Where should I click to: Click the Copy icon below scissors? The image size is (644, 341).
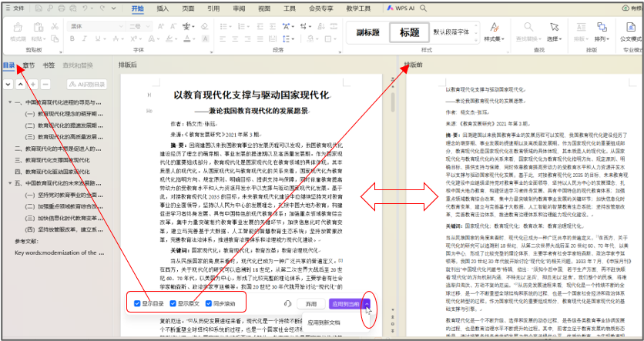(55, 38)
